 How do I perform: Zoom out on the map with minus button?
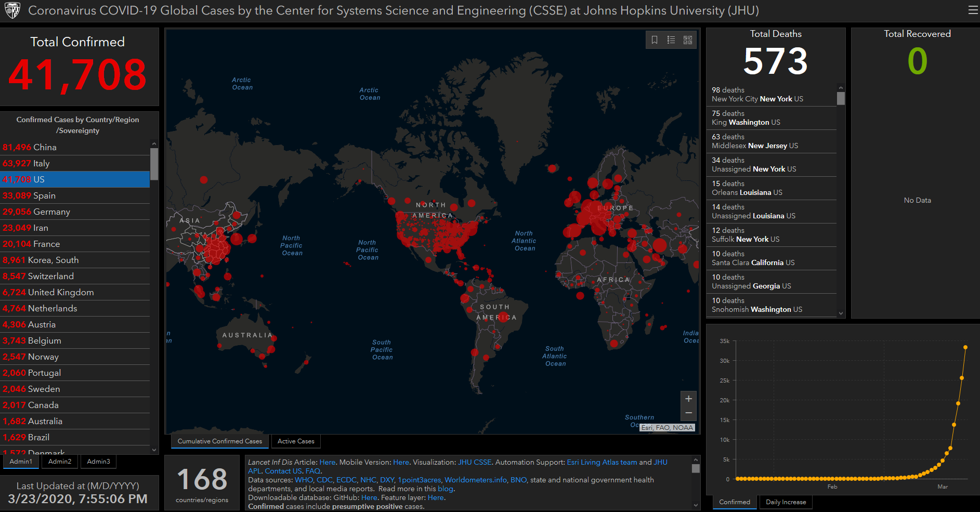point(688,413)
